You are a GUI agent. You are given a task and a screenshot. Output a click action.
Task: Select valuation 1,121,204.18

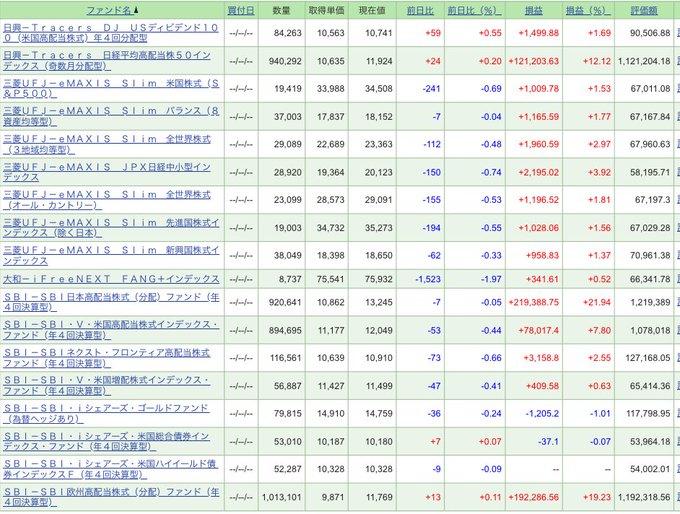[644, 61]
